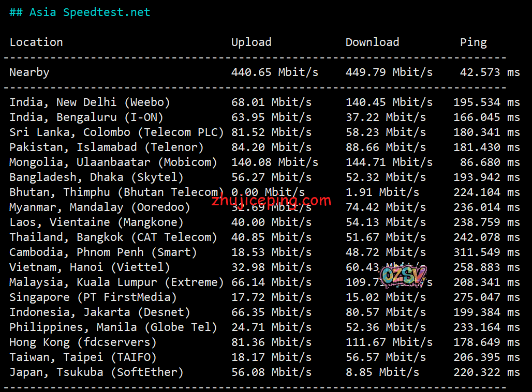This screenshot has height=392, width=532.
Task: Select the Sri Lanka, Colombo row text
Action: click(x=116, y=132)
